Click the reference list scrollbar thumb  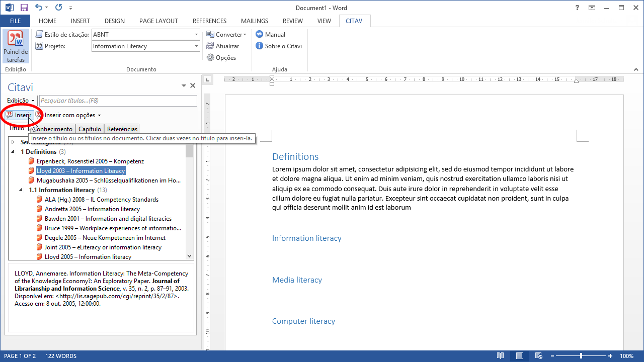tap(189, 151)
